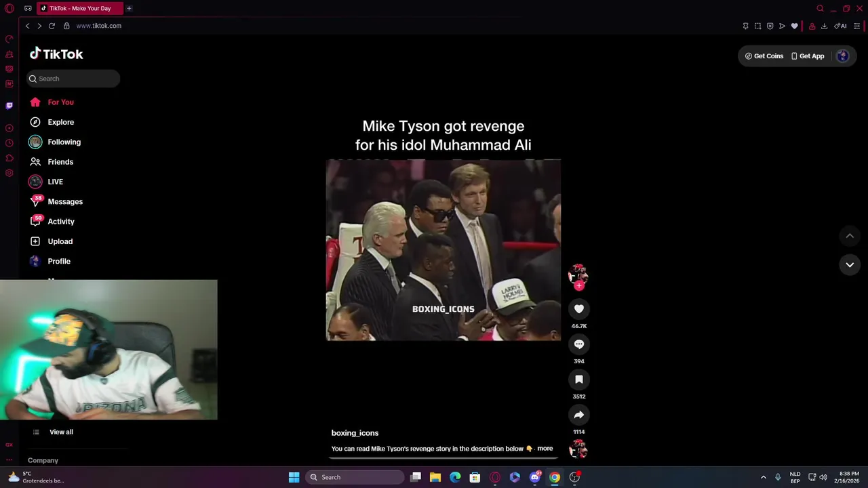Screen dimensions: 868x488
Task: Click the TikTok search field
Action: point(73,79)
